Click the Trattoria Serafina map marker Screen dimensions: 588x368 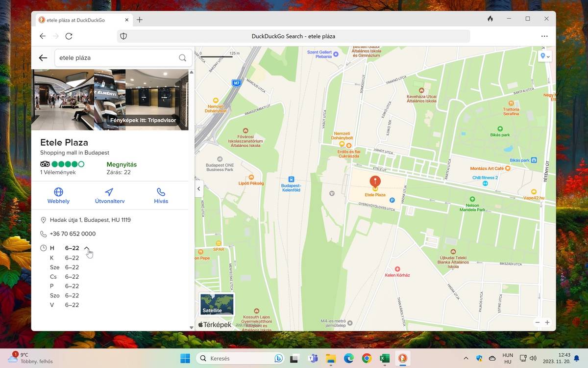[x=511, y=104]
